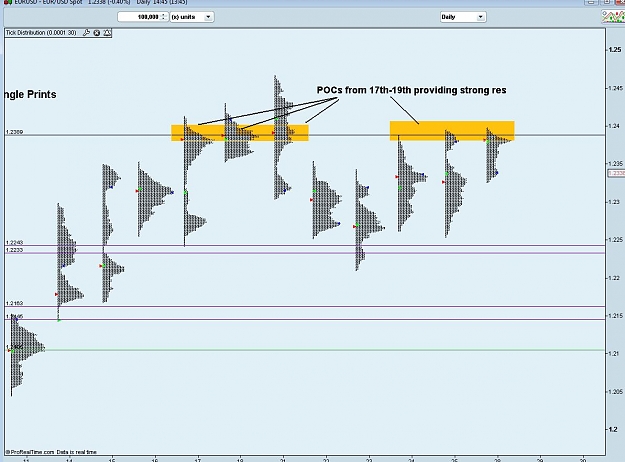Image resolution: width=625 pixels, height=462 pixels.
Task: Remove the Tick Distribution indicator with the X icon
Action: [96, 33]
